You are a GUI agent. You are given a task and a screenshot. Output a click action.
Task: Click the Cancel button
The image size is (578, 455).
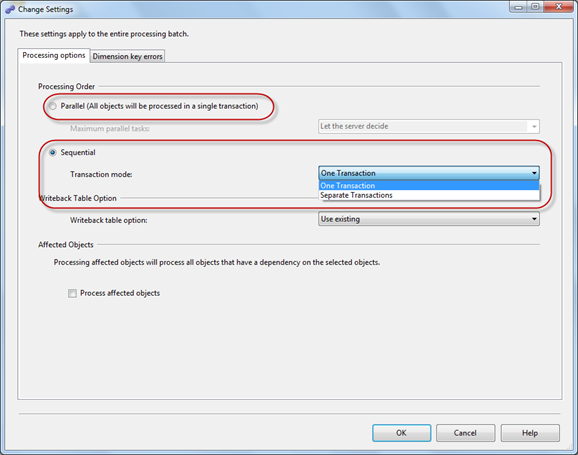coord(465,433)
